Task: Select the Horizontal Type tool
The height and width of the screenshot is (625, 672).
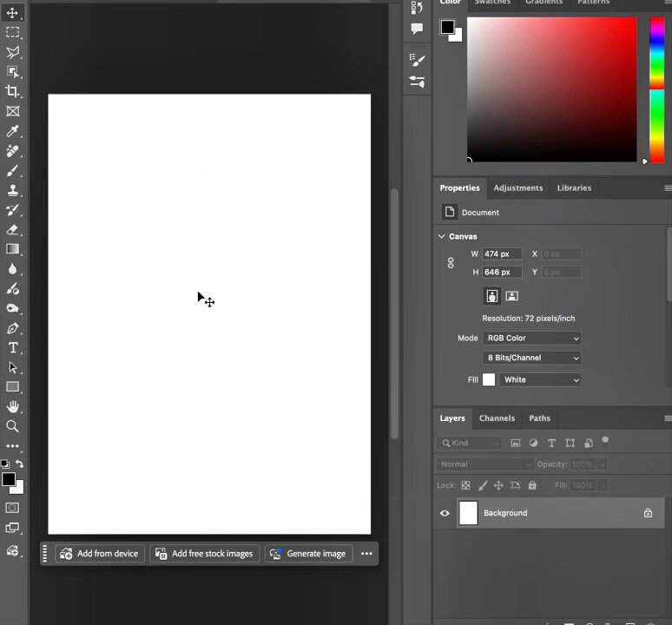Action: coord(12,348)
